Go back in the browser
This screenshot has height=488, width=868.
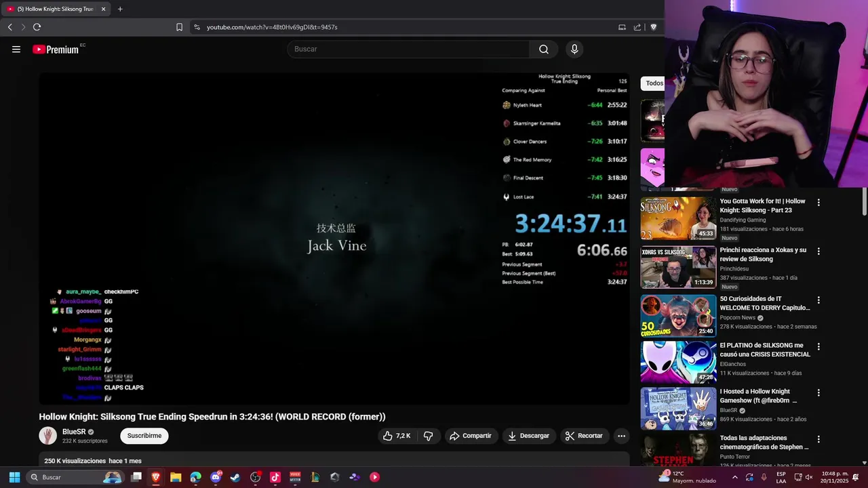click(9, 27)
